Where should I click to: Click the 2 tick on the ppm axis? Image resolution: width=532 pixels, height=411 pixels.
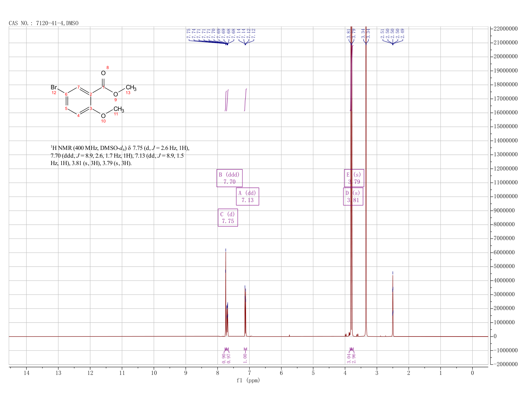coord(409,373)
